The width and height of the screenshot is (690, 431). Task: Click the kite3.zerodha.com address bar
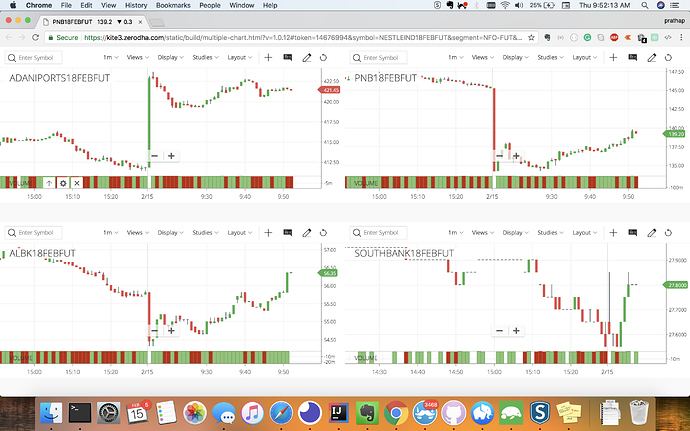(290, 37)
